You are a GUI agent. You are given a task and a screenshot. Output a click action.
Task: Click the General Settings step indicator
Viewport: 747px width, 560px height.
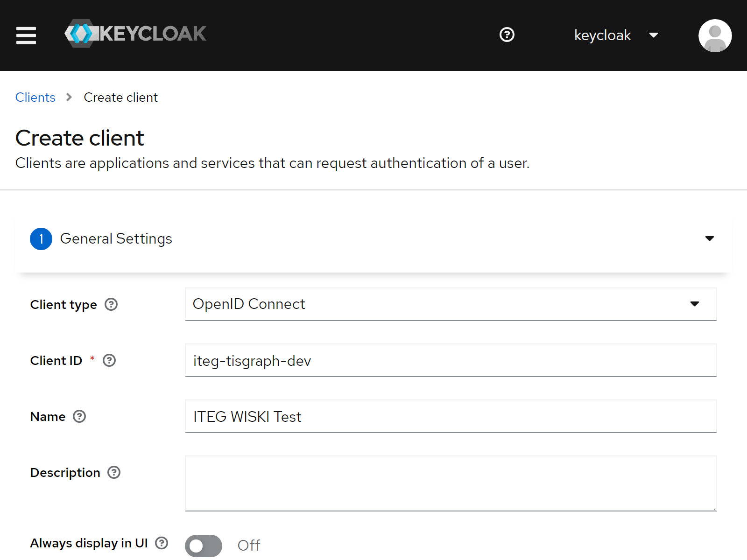tap(41, 238)
